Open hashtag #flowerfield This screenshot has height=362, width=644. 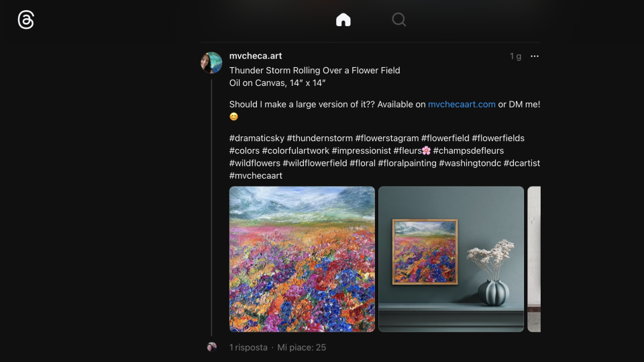pyautogui.click(x=445, y=138)
